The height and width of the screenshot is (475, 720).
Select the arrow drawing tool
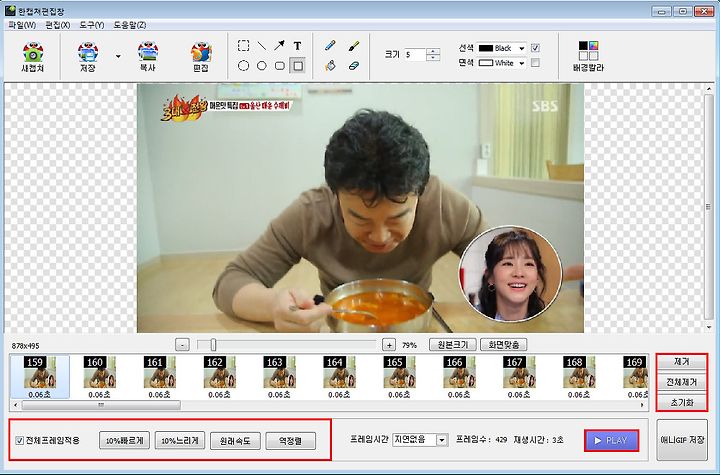[x=279, y=45]
